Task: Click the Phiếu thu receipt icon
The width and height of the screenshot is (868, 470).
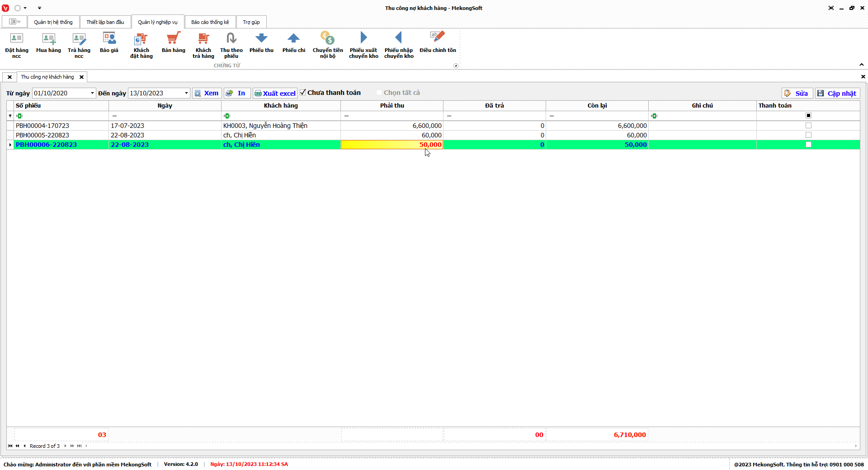Action: point(261,43)
